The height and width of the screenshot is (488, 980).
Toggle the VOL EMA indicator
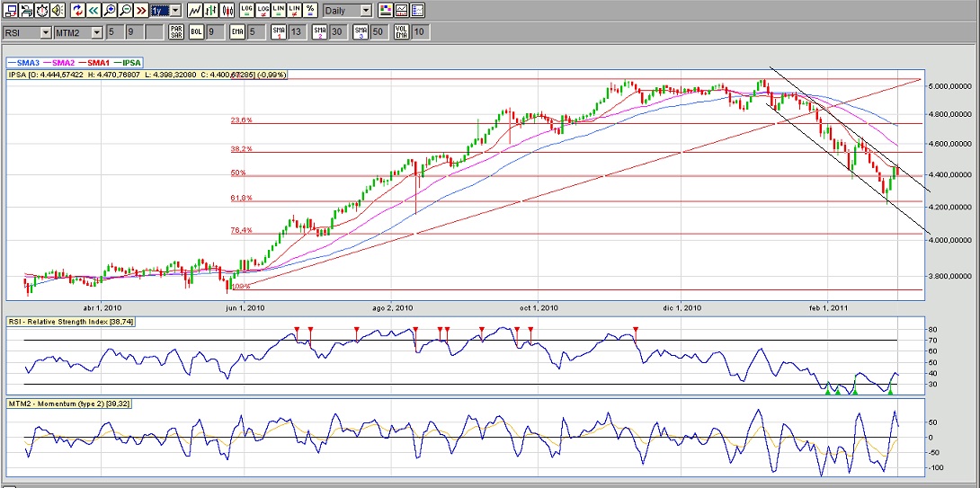point(401,32)
